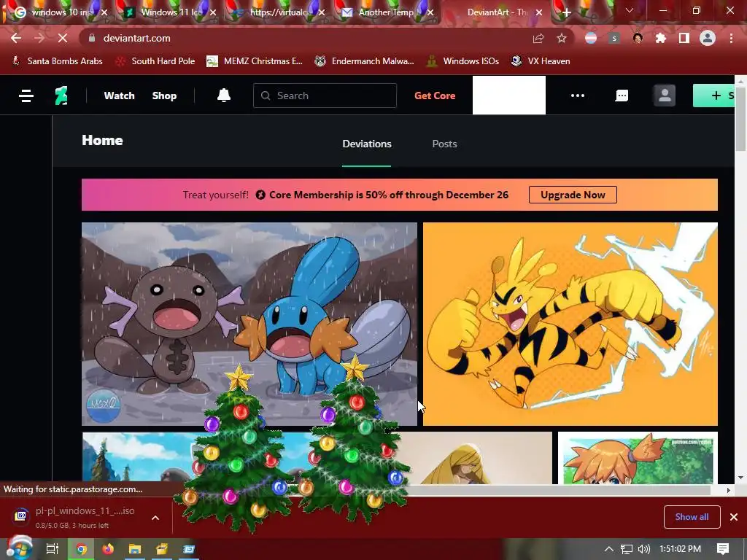Open the VX Heaven bookmark
747x560 pixels.
click(541, 61)
